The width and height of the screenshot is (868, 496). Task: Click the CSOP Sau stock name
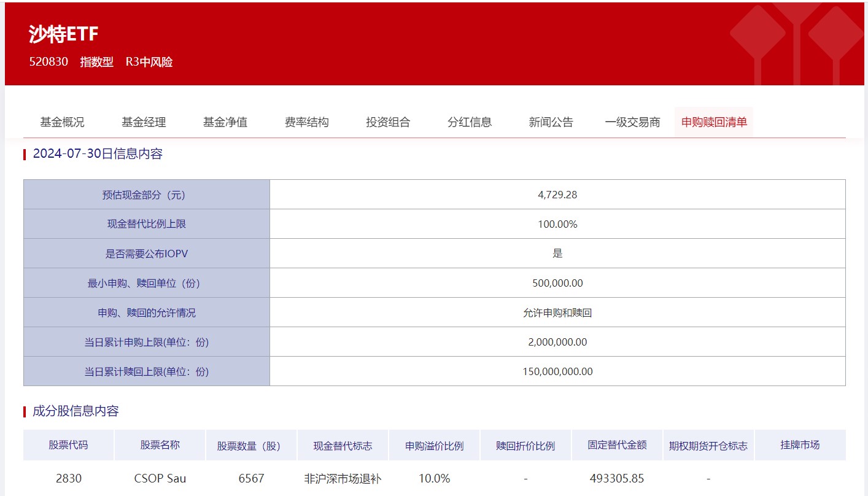pos(160,478)
